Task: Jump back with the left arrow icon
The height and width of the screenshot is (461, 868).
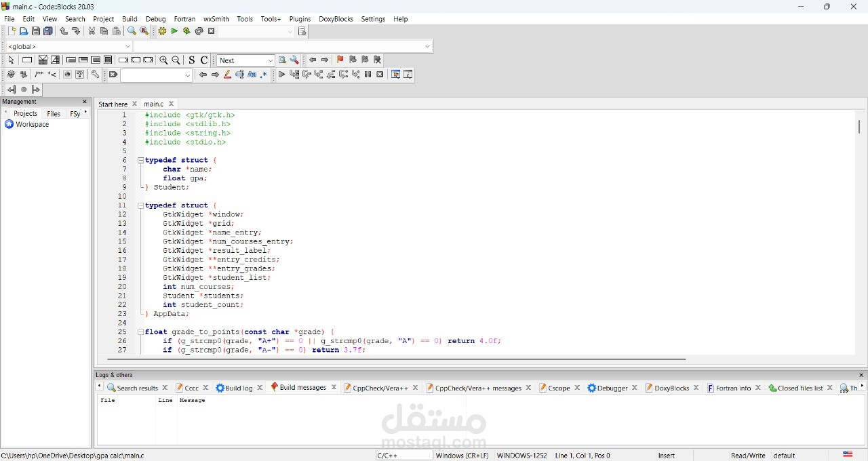Action: (313, 60)
